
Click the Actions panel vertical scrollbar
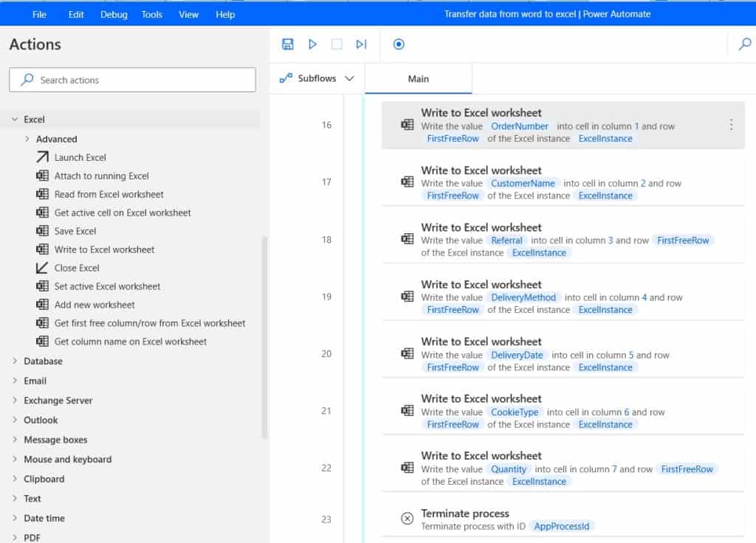[264, 337]
